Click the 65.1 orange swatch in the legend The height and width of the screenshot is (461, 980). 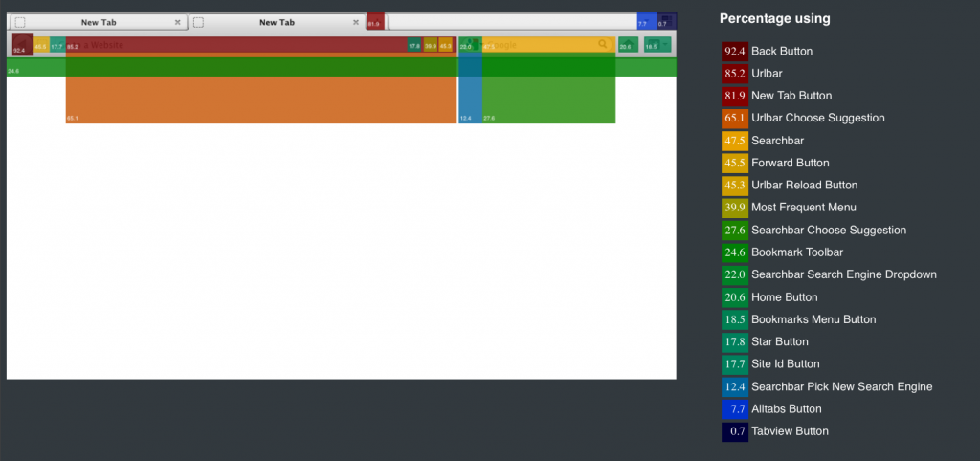735,118
